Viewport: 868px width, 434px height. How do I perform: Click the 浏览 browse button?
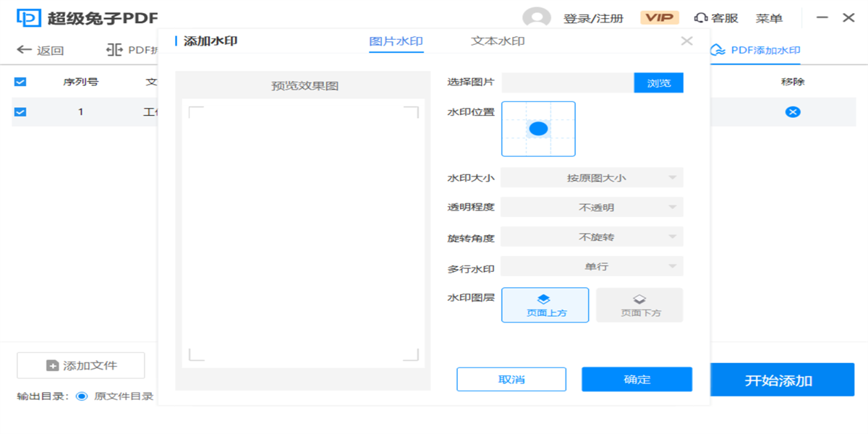[658, 83]
